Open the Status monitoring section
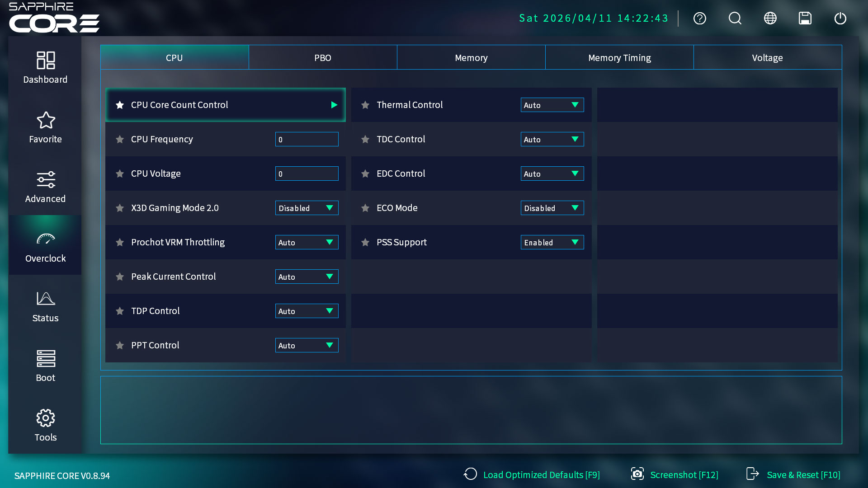868x488 pixels. (45, 306)
